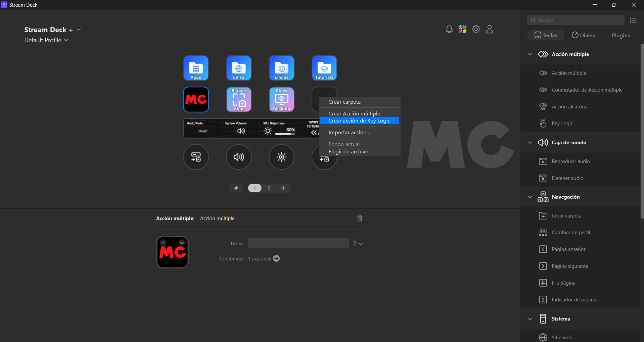Open the notifications bell icon
644x342 pixels.
tap(449, 30)
